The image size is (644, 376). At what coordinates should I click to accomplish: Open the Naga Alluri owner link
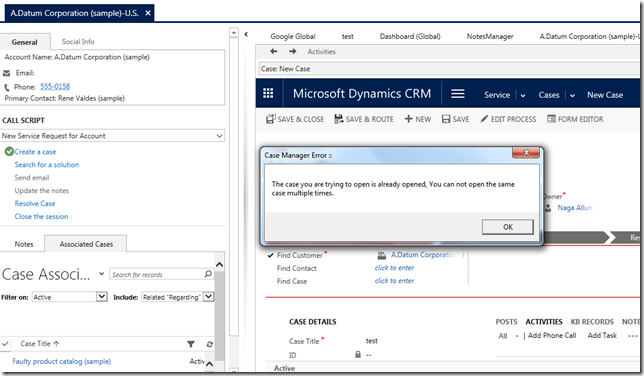coord(575,208)
